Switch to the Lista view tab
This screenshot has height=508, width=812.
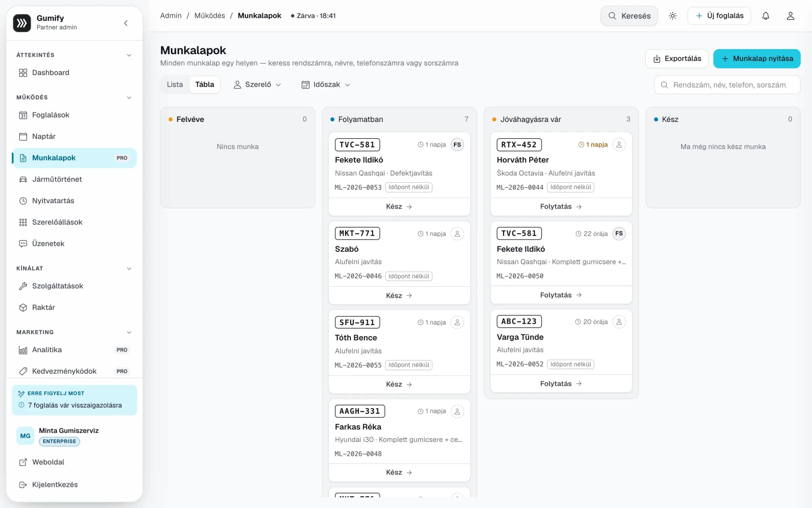tap(175, 85)
